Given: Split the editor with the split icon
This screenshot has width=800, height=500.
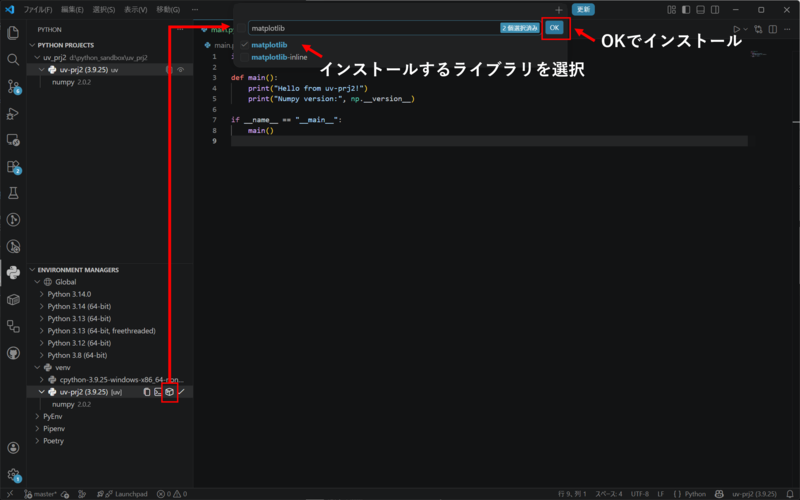Looking at the screenshot, I should pos(773,30).
